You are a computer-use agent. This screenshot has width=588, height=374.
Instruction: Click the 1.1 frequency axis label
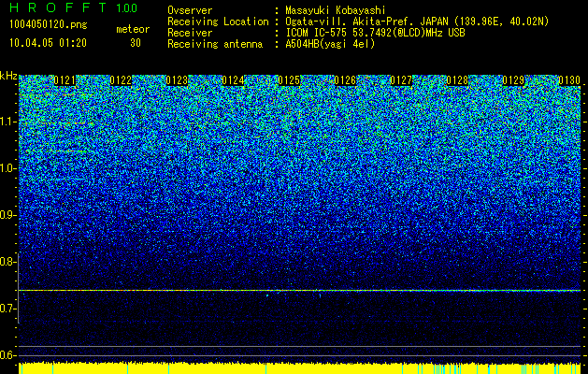coord(7,122)
